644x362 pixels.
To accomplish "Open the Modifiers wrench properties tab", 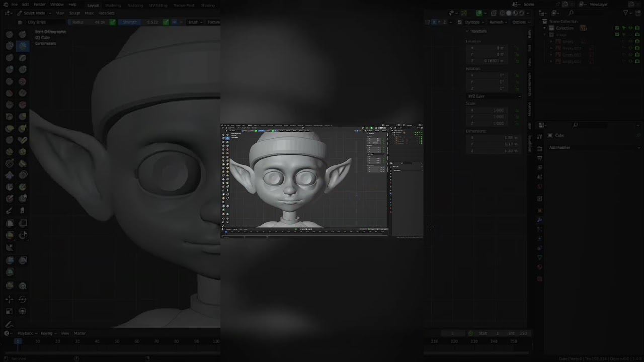I will coord(540,220).
